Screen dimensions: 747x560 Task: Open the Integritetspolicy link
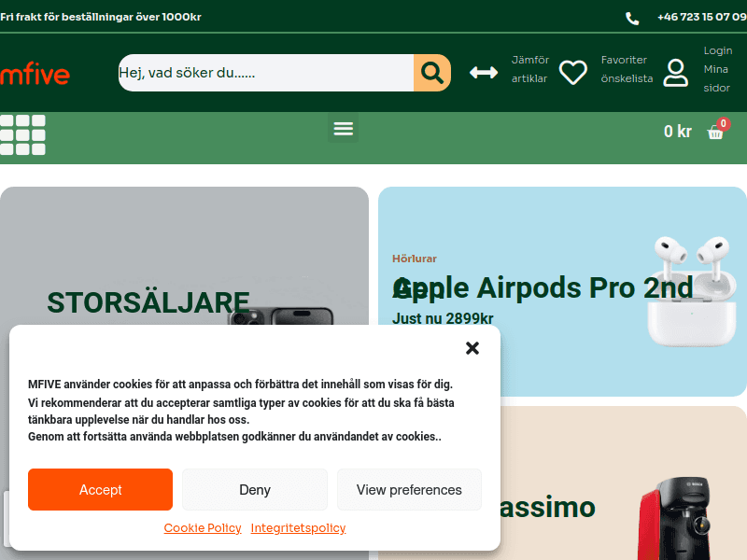tap(298, 528)
